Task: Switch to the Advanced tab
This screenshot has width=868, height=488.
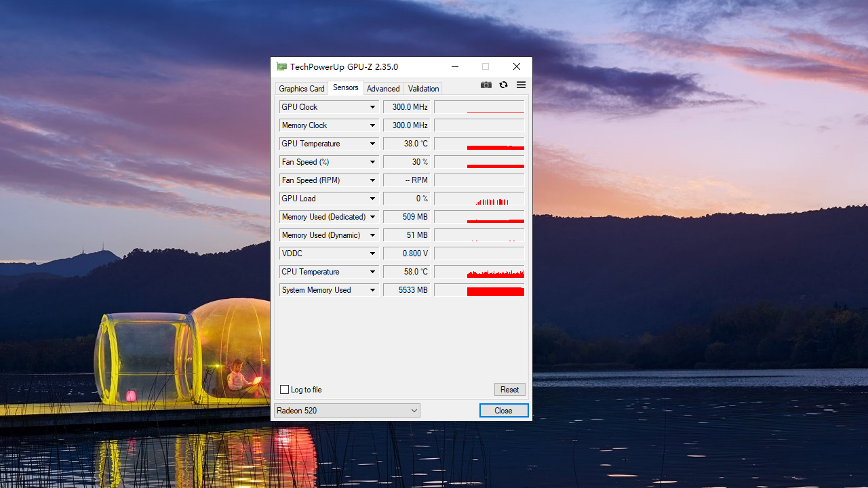Action: [x=383, y=88]
